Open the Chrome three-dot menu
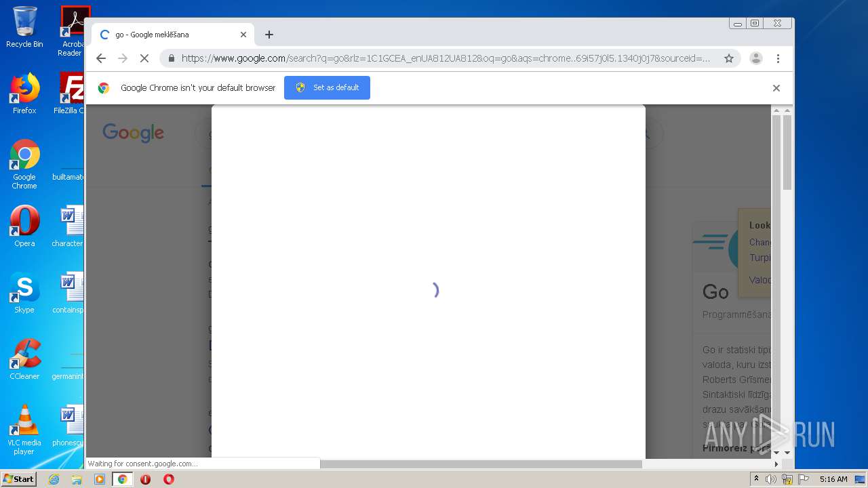 point(778,58)
